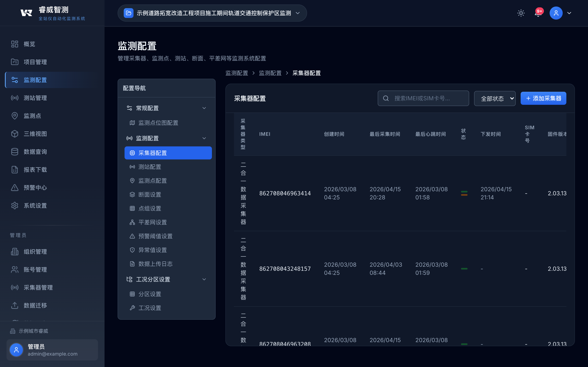Screen dimensions: 588x367
Task: Expand account menu chevron beside avatar
Action: pos(569,13)
